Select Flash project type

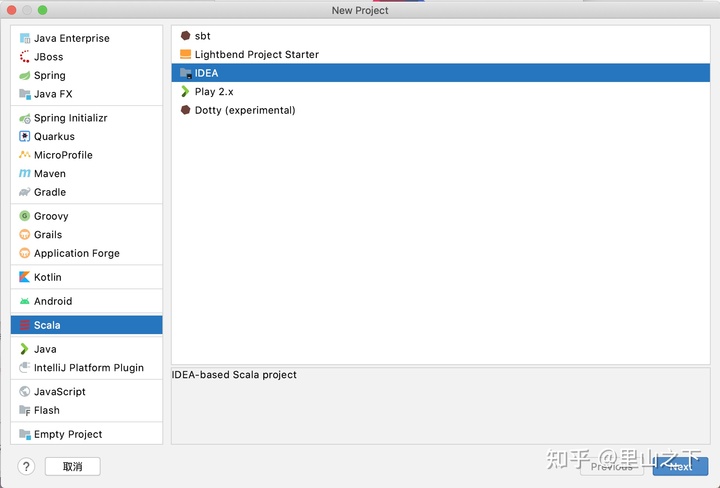(x=86, y=410)
